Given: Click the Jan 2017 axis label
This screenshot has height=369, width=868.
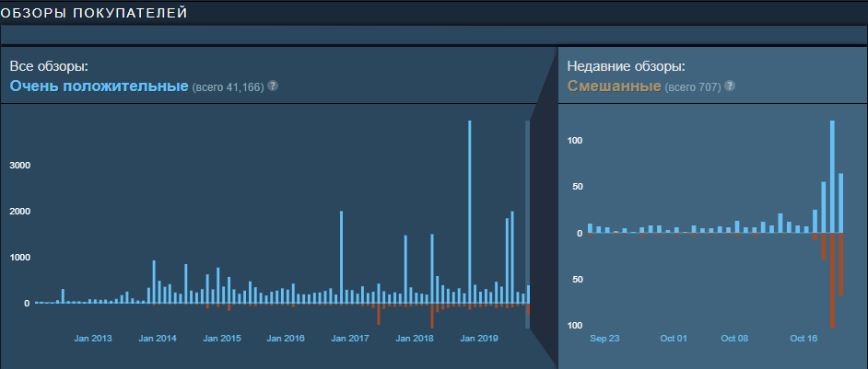Looking at the screenshot, I should pos(350,339).
